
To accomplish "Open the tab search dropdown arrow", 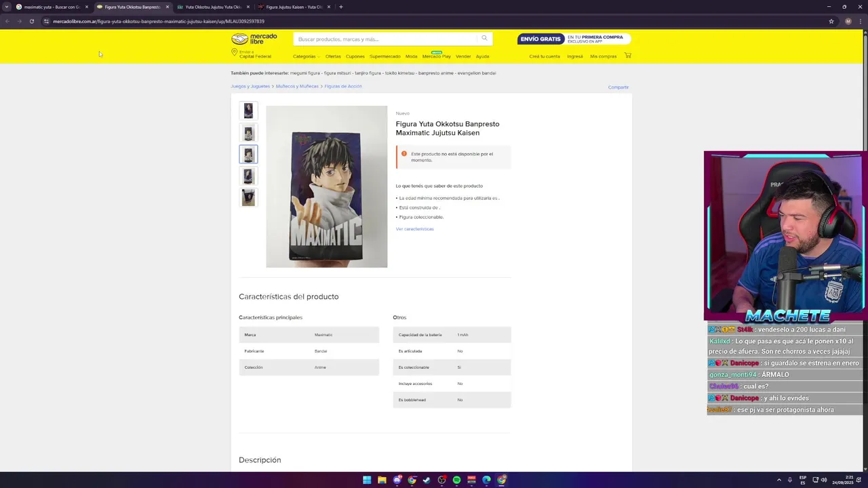I will 6,7.
